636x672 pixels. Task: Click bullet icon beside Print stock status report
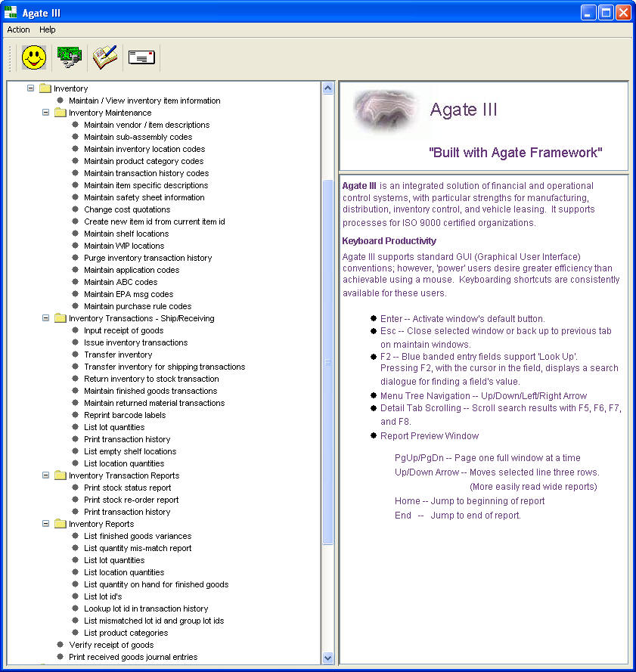tap(75, 488)
